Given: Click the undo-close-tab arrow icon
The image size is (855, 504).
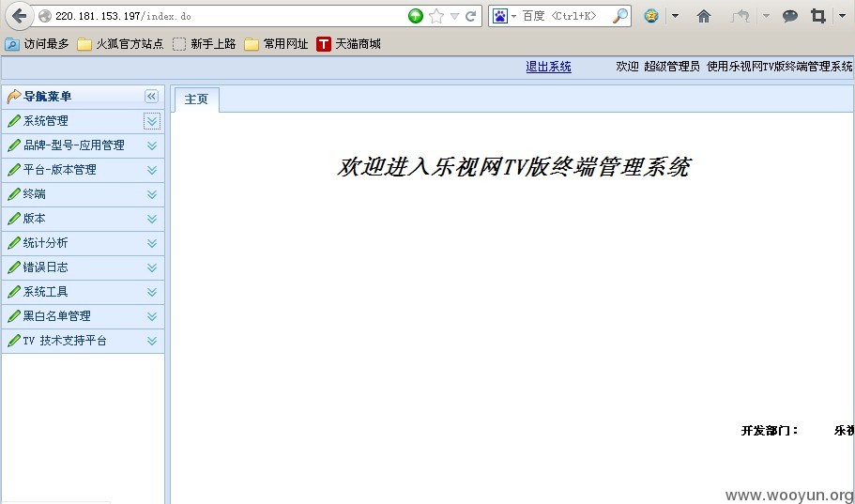Looking at the screenshot, I should 740,16.
